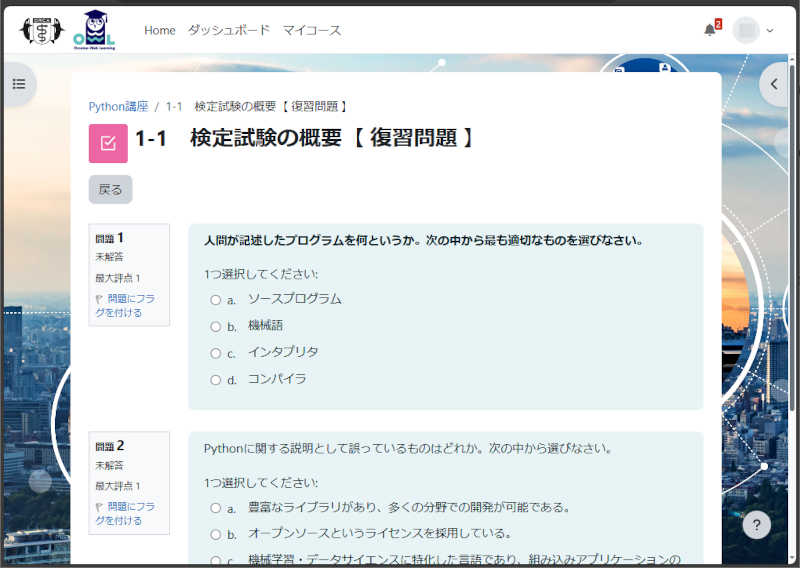Click the 戻る button
The height and width of the screenshot is (568, 800).
(110, 189)
